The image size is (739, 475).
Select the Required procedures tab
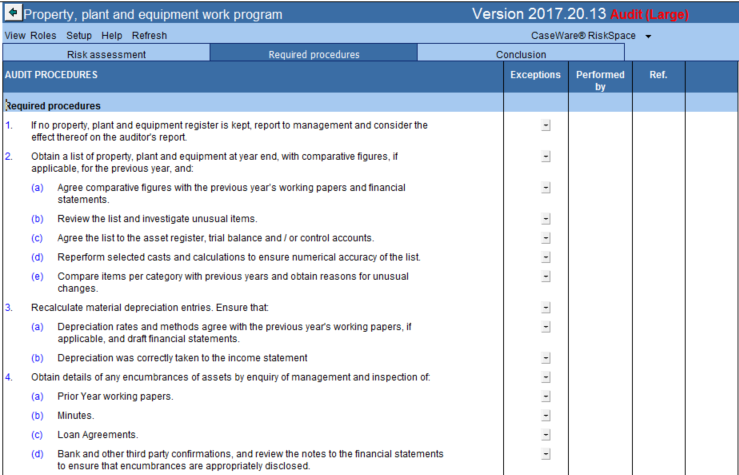(x=314, y=54)
